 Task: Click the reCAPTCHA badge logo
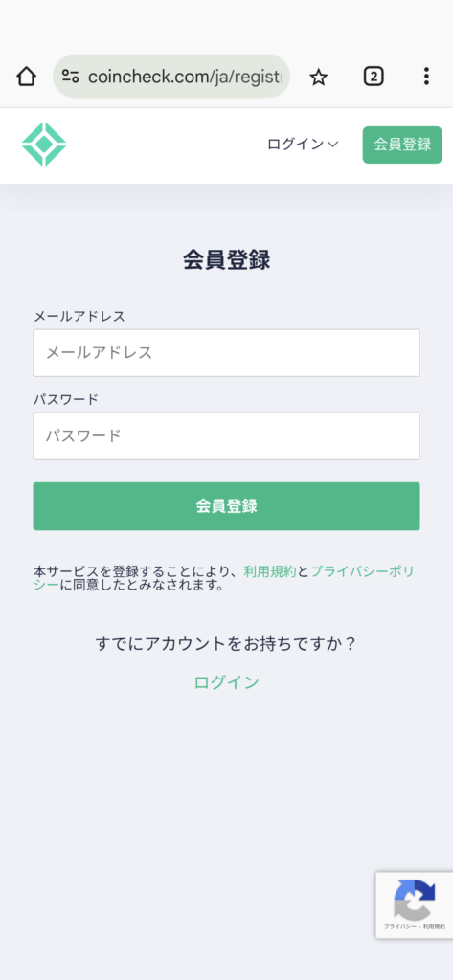coord(414,900)
